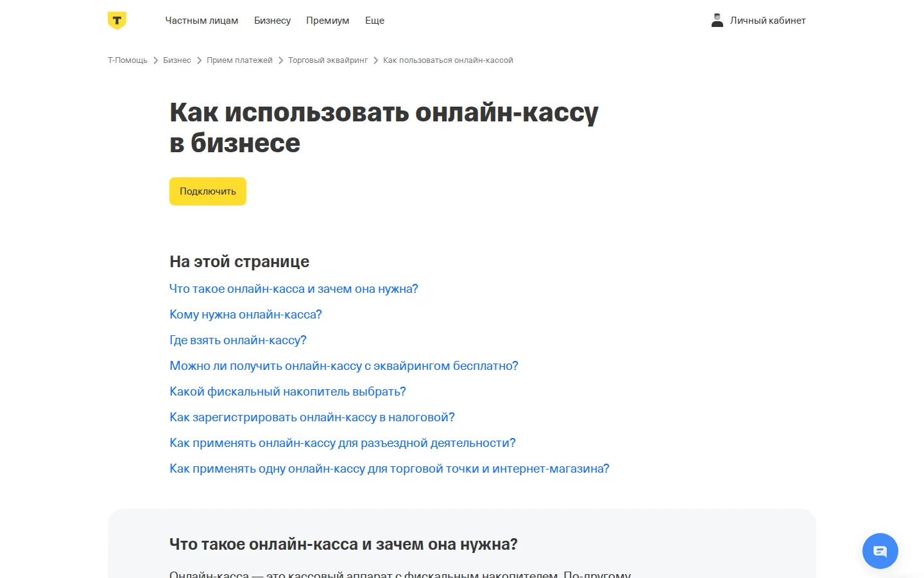This screenshot has width=924, height=578.
Task: Click the main title Как использовать онлайн-кассу в бизнесе
Action: pyautogui.click(x=384, y=127)
